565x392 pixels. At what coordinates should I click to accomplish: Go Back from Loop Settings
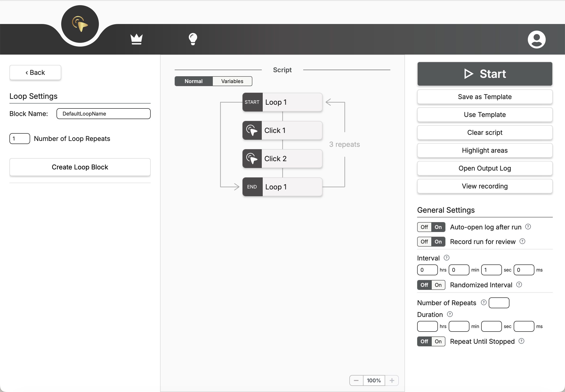pos(35,72)
